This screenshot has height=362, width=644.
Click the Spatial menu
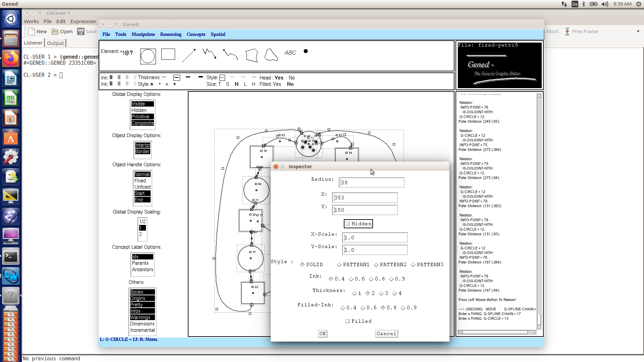[218, 34]
